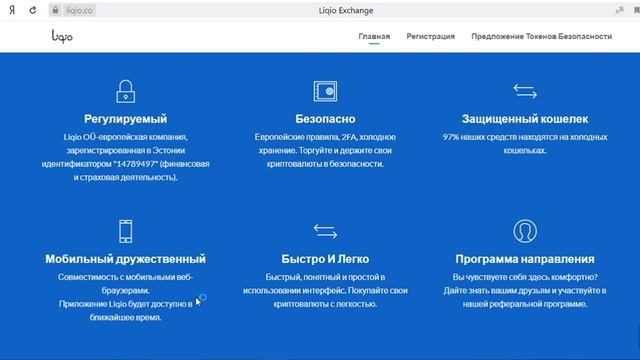The width and height of the screenshot is (640, 360).
Task: Click the smartphone icon above Мобильный дружественный
Action: [126, 231]
